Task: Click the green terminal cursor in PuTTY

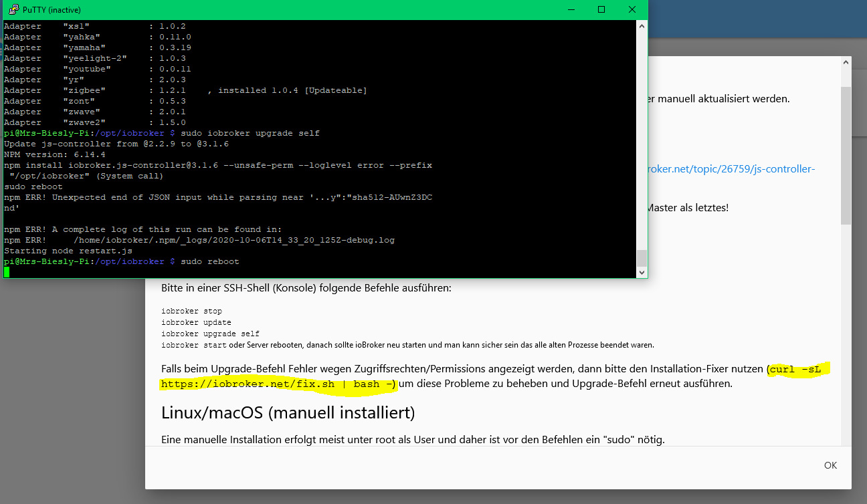Action: (7, 272)
